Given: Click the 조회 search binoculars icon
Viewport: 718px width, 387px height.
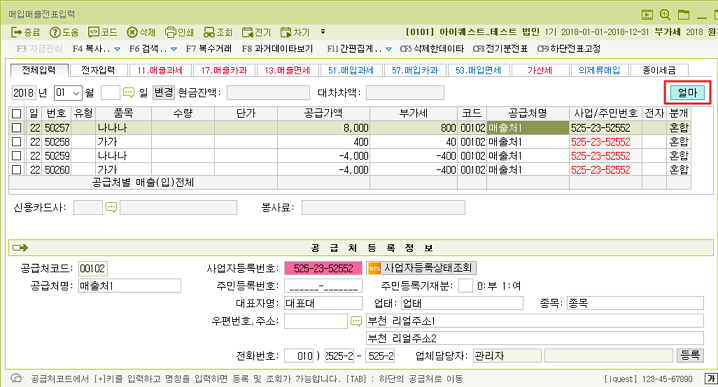Looking at the screenshot, I should point(209,32).
